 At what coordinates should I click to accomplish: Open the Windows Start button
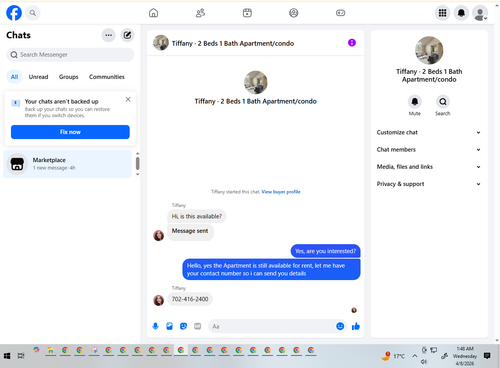pos(7,356)
